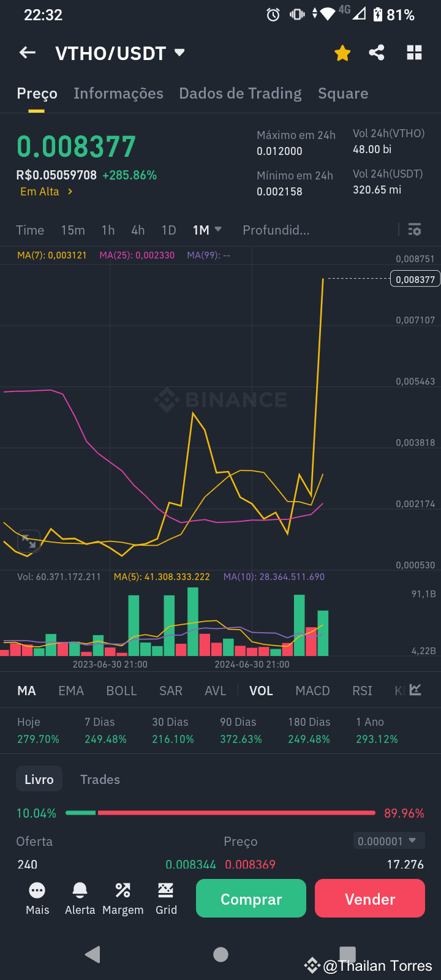Select the VOL sub-indicator
This screenshot has width=441, height=980.
[261, 691]
